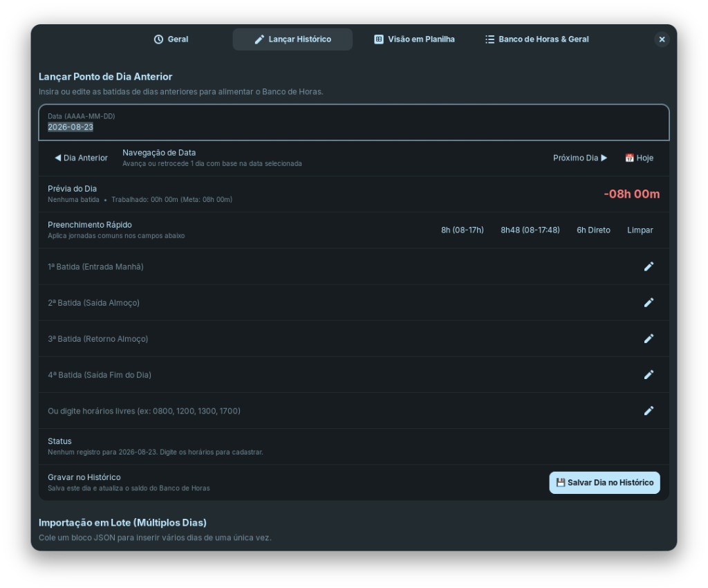Click the 'Nenhum registro para 2026-08-23' status text

click(x=156, y=452)
